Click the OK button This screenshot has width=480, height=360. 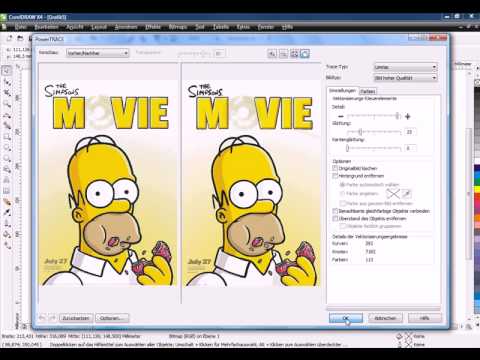pyautogui.click(x=346, y=318)
